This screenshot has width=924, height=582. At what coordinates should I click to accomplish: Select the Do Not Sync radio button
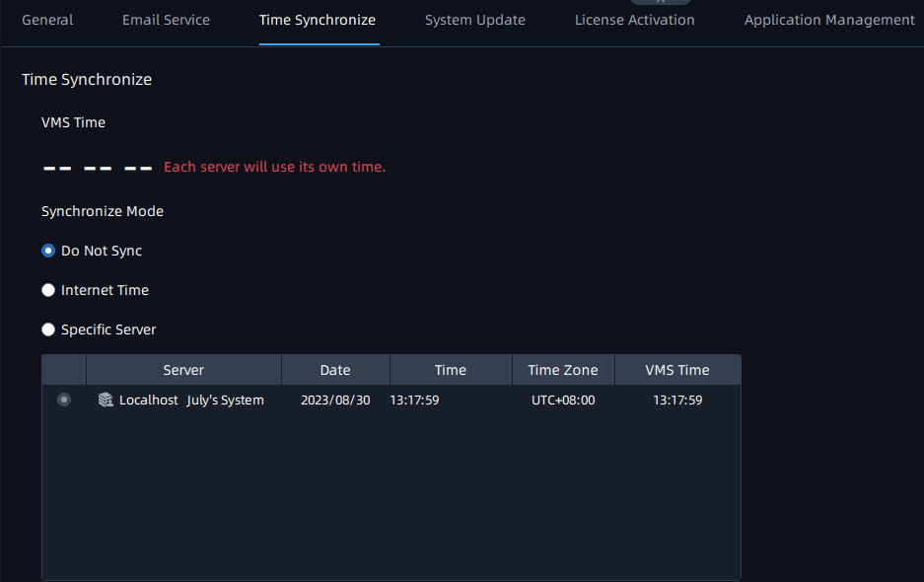pos(48,251)
